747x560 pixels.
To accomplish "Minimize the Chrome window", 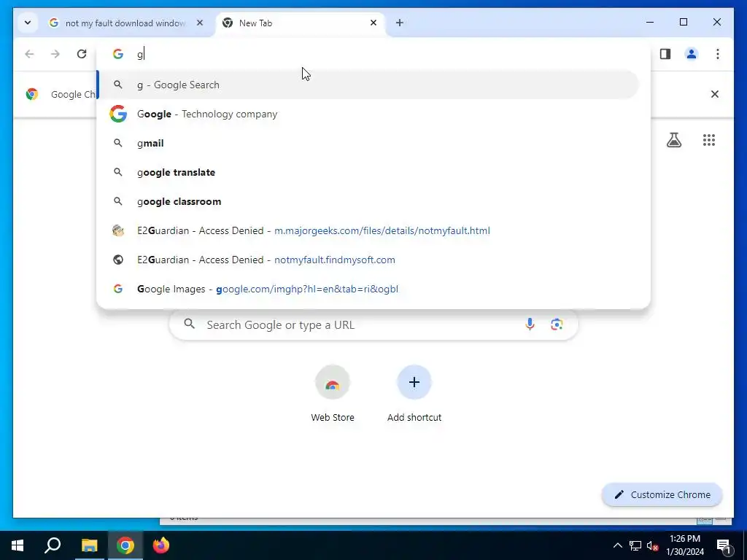I will 650,22.
